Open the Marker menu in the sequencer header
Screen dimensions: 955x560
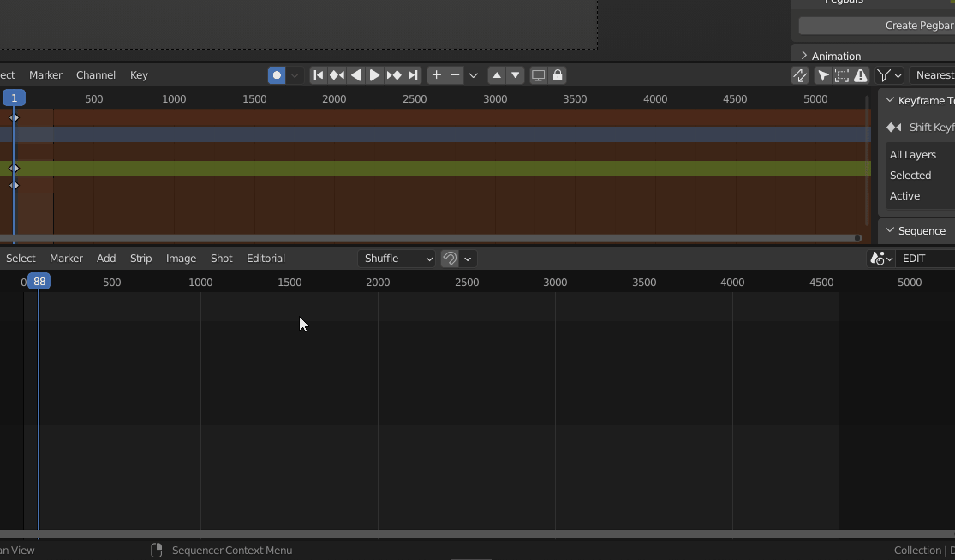tap(66, 259)
